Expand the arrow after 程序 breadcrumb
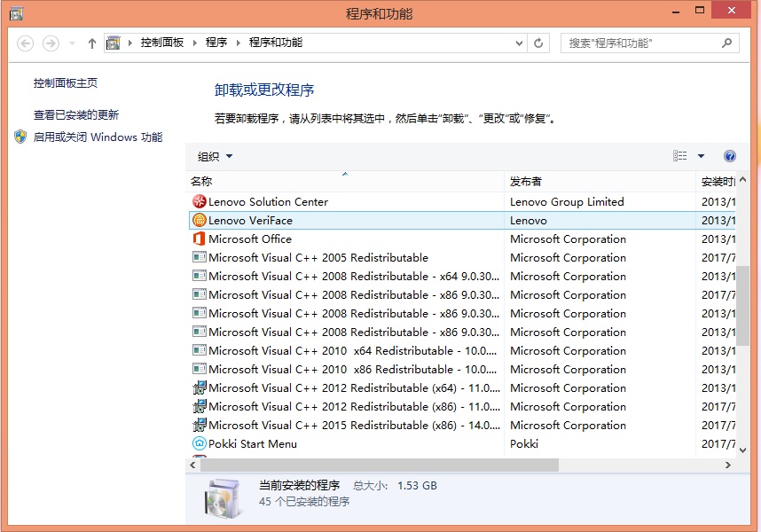This screenshot has width=761, height=532. (x=239, y=43)
